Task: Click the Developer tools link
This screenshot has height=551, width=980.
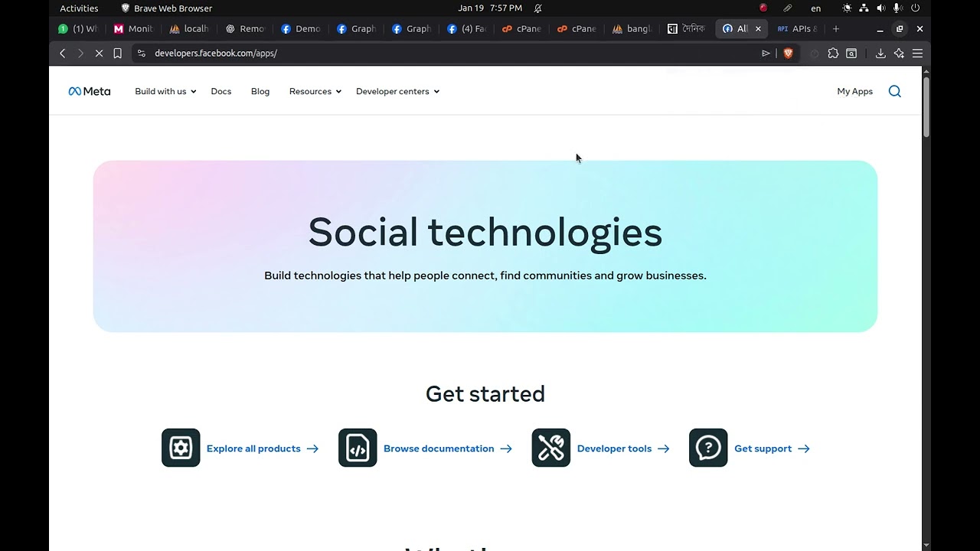Action: [623, 448]
